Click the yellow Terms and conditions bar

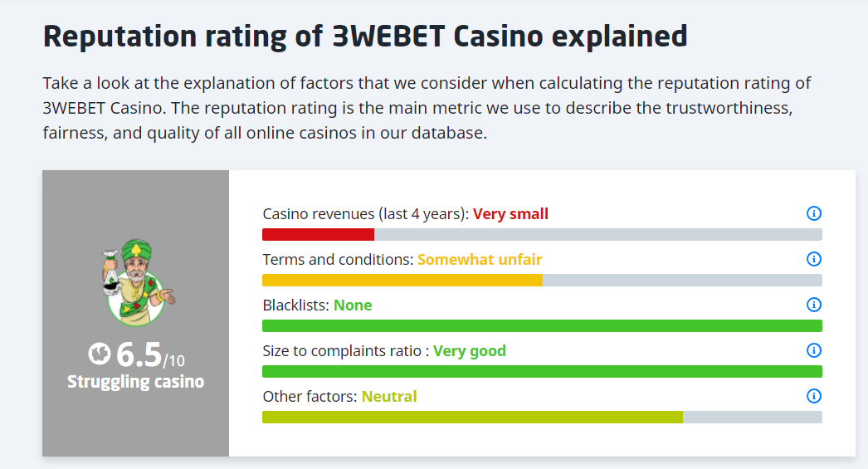click(x=402, y=280)
